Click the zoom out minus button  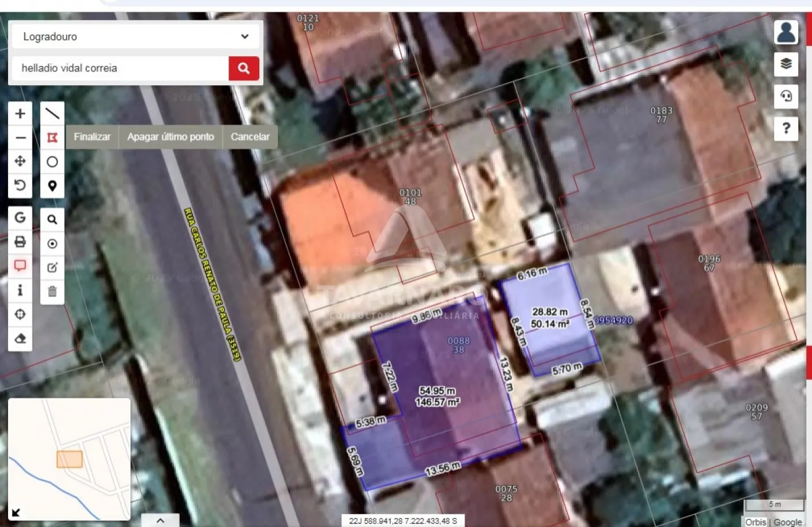coord(20,137)
